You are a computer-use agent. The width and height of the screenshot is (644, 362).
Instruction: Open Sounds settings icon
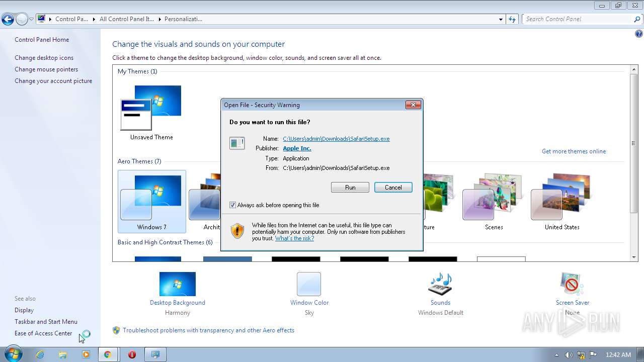[440, 284]
